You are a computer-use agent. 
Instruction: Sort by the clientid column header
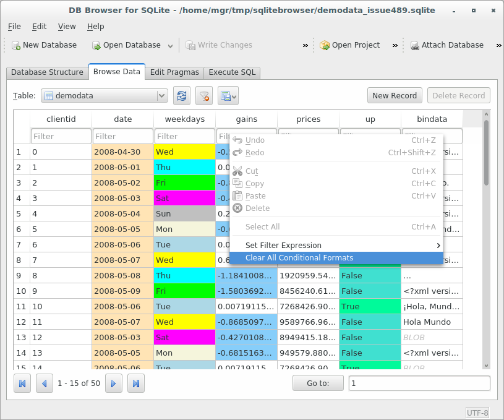pos(61,119)
